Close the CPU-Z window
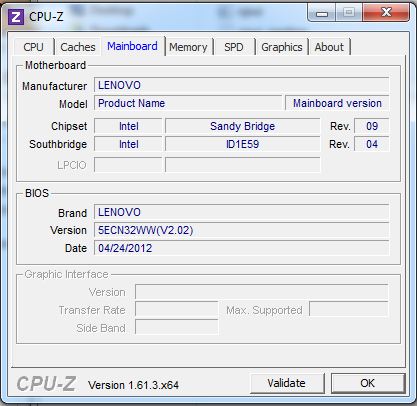The height and width of the screenshot is (406, 417). (x=386, y=13)
